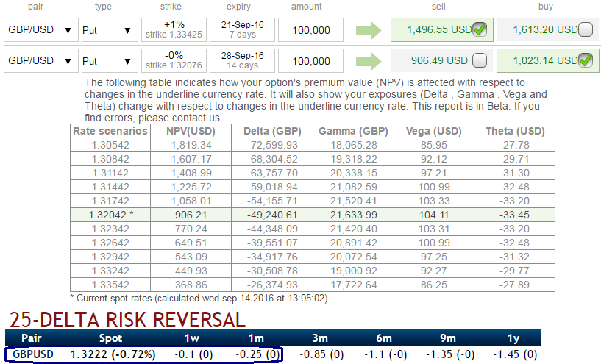Image resolution: width=601 pixels, height=364 pixels.
Task: Select the 1.31442 rate scenario cell
Action: point(110,187)
